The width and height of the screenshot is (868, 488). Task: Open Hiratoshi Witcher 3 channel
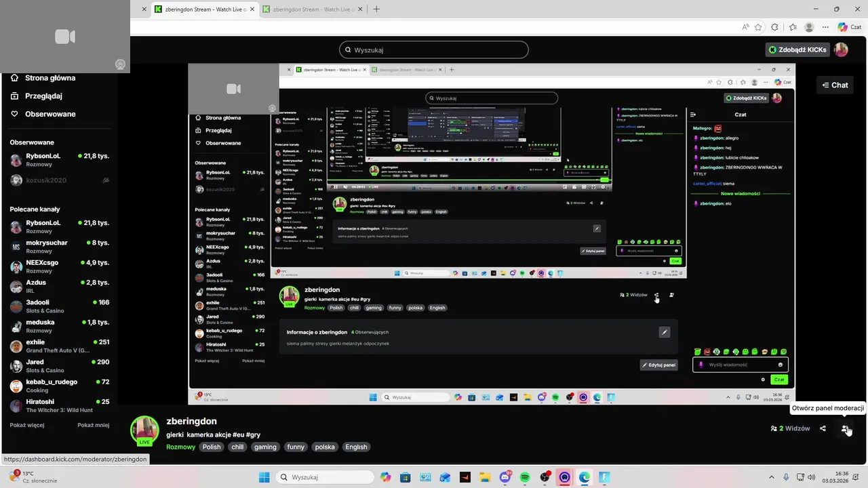tap(59, 406)
